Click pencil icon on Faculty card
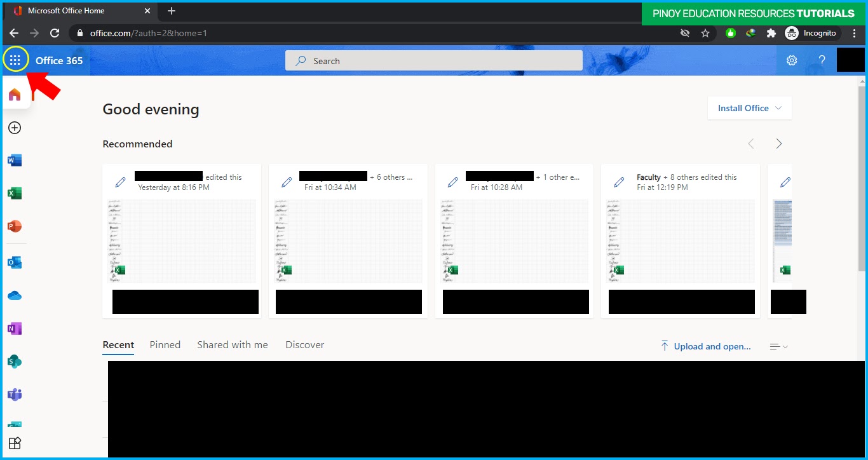 pos(619,182)
